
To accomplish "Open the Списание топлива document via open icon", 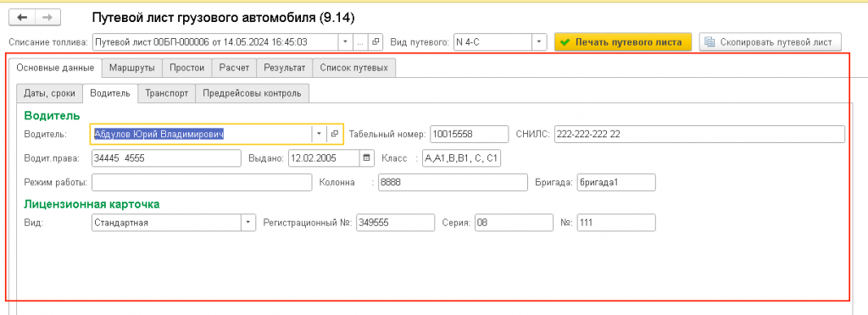I will click(x=376, y=42).
